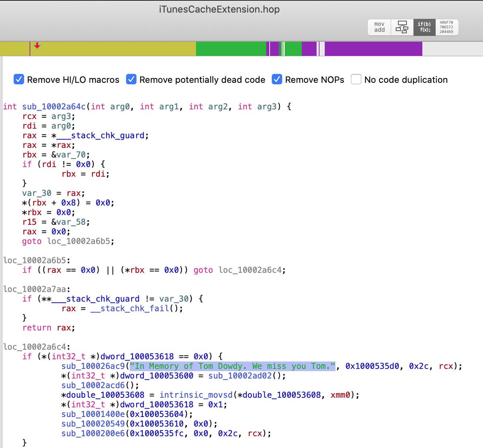
Task: Click the large purple navigation bar segment
Action: coord(373,49)
